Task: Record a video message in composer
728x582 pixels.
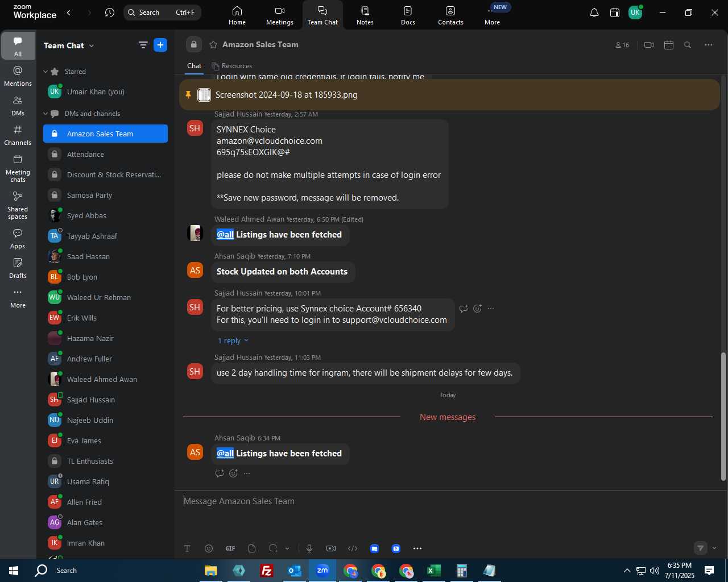Action: click(331, 548)
